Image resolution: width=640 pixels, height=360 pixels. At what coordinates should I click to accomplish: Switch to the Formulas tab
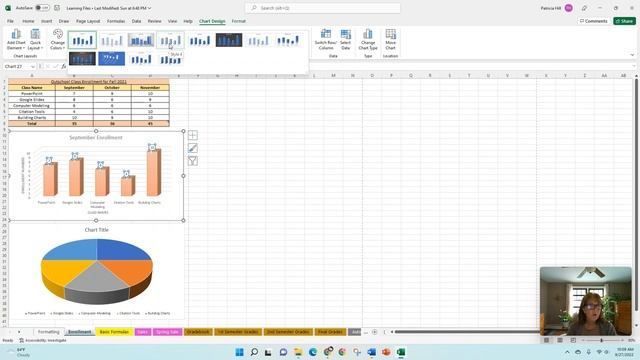[116, 21]
